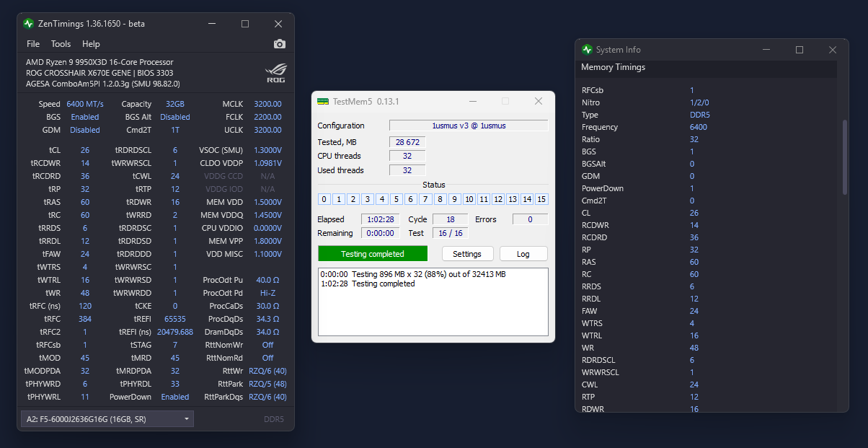Viewport: 868px width, 448px height.
Task: Open the Log in TestMem5
Action: 523,254
